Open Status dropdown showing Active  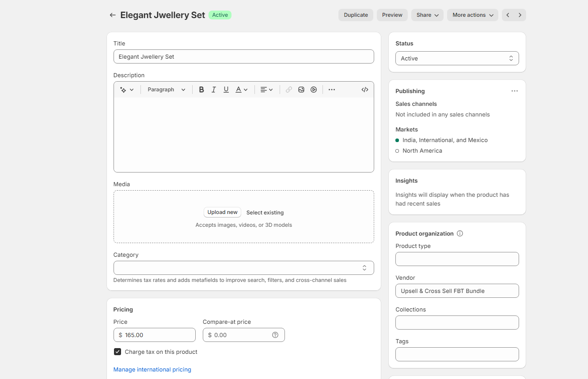(457, 58)
